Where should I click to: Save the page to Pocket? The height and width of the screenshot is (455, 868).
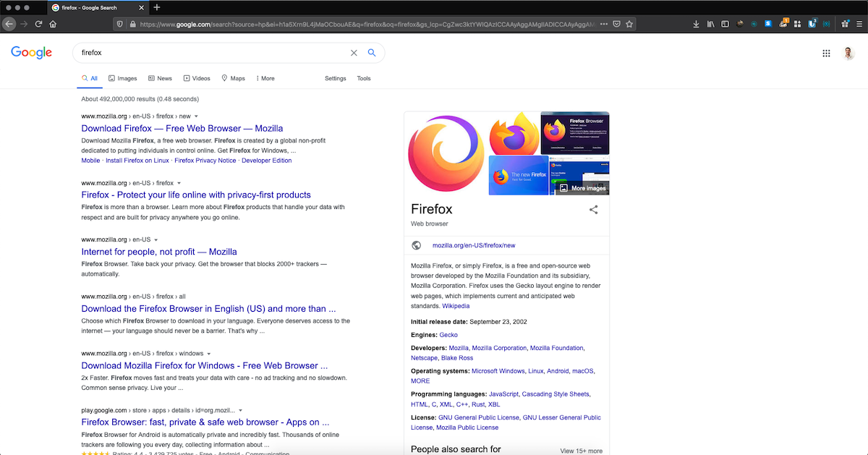616,24
